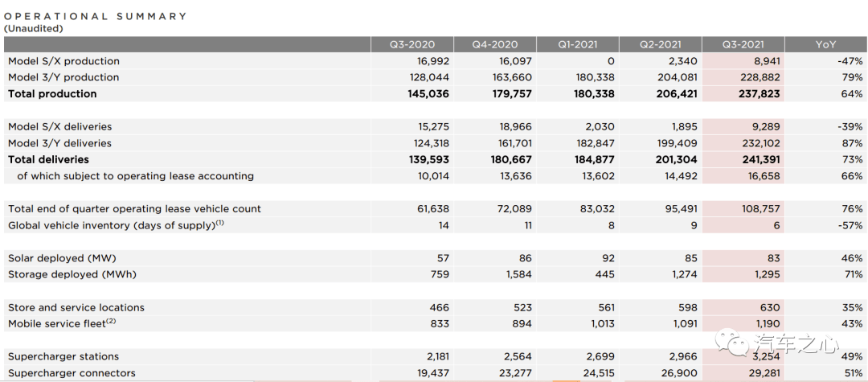Select the Solar deployed (MW) label

(x=62, y=258)
